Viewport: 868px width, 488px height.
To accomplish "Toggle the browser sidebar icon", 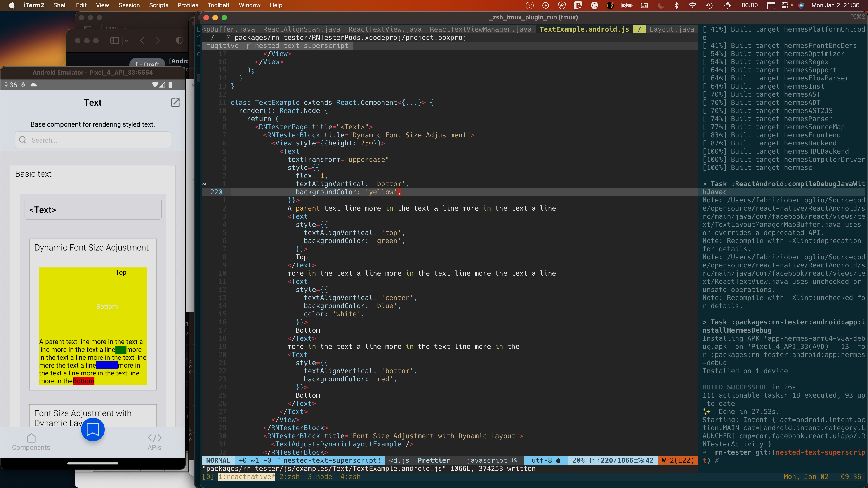I will pos(115,40).
